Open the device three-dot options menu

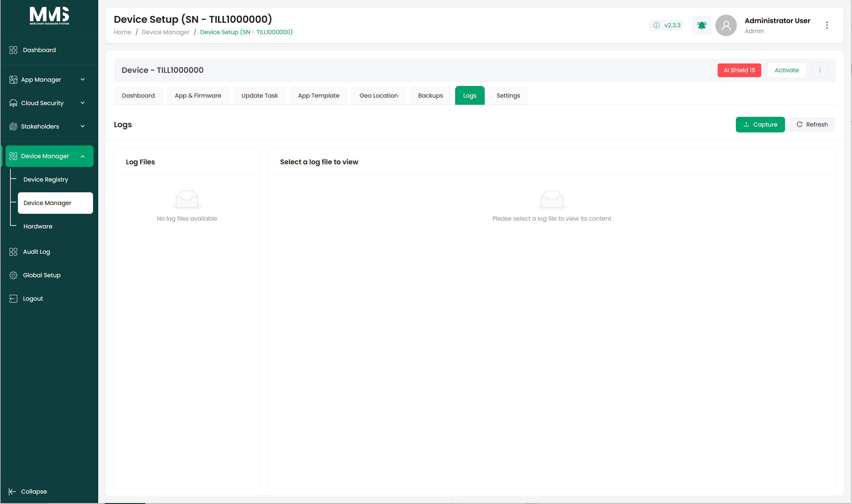(x=820, y=70)
